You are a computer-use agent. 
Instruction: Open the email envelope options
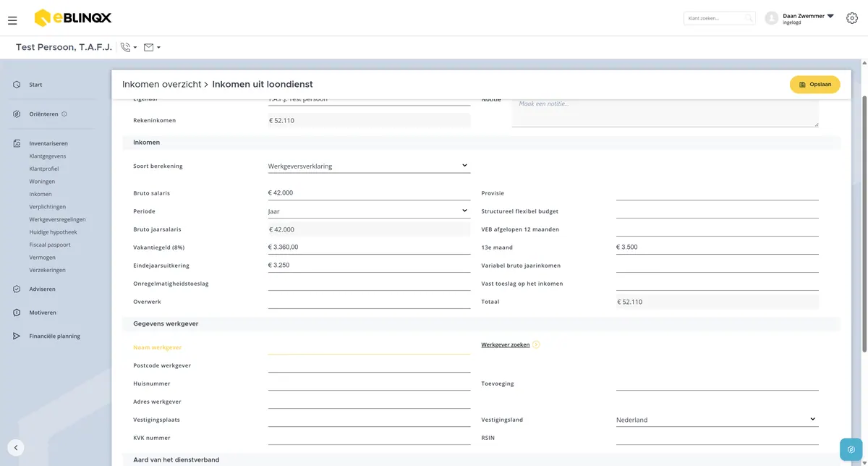coord(152,48)
